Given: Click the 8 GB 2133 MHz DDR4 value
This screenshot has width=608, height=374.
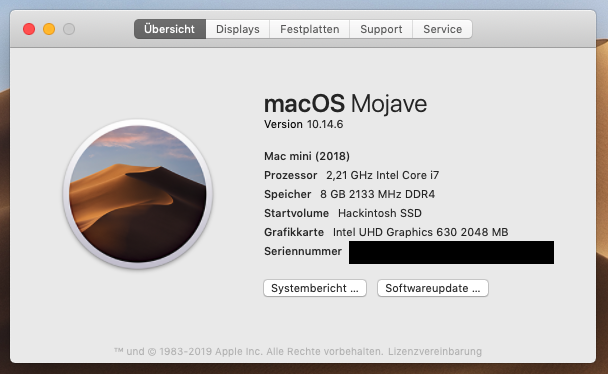Looking at the screenshot, I should (377, 194).
